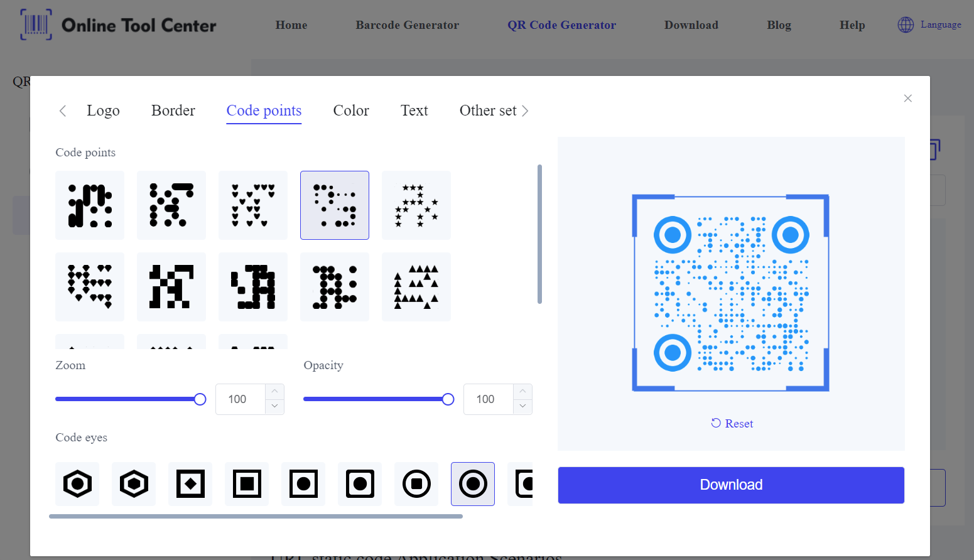This screenshot has width=974, height=560.
Task: Click the code eyes horizontal scrollbar
Action: pos(256,516)
